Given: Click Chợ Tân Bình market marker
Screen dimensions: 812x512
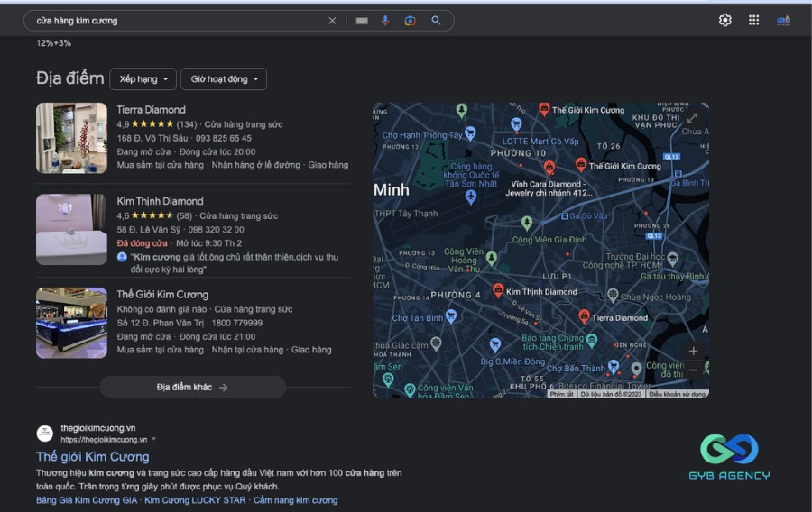Looking at the screenshot, I should (x=451, y=316).
